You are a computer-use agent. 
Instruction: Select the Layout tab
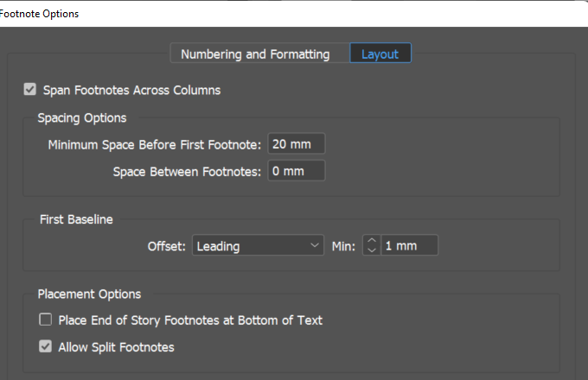click(380, 54)
